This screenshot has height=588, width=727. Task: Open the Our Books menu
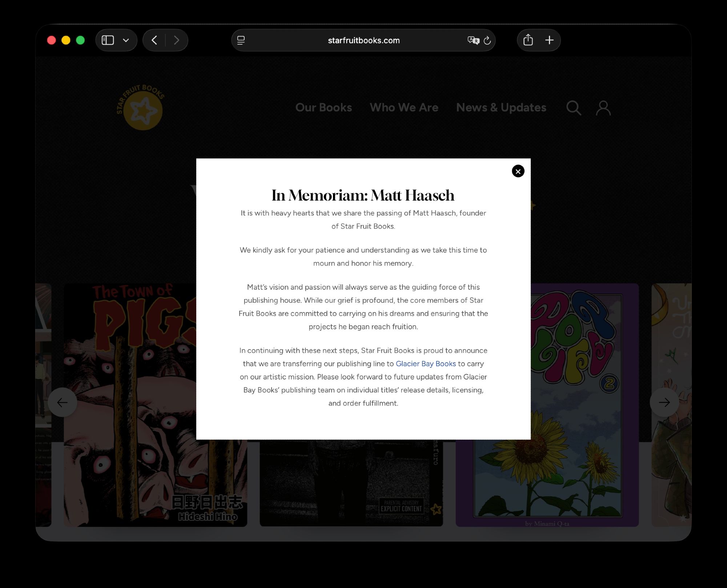click(324, 108)
